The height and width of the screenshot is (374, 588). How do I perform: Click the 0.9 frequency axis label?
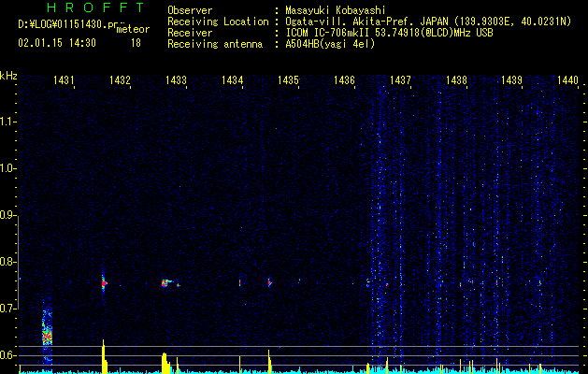click(x=7, y=215)
